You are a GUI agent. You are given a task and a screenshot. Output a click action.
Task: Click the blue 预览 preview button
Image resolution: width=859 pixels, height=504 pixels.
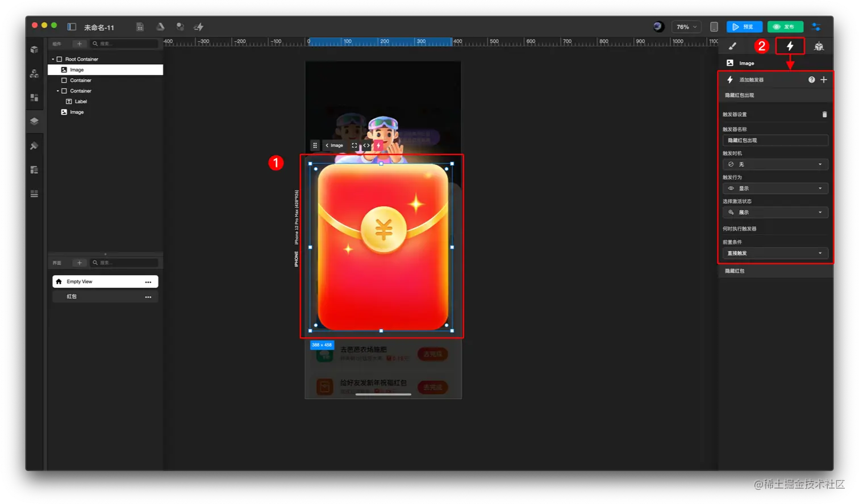coord(744,27)
